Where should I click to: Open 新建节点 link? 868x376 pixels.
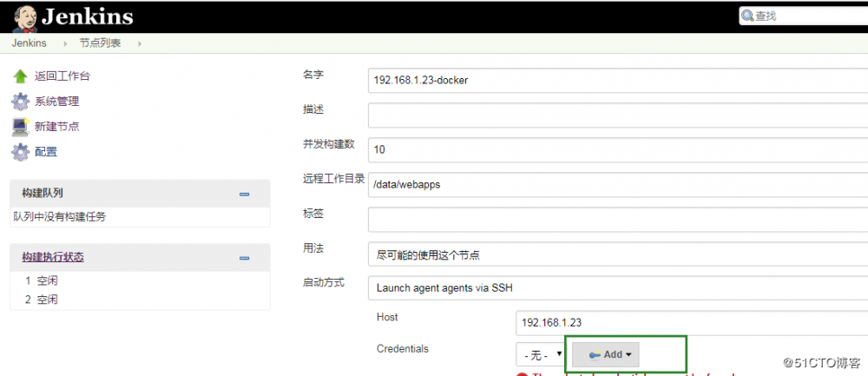click(57, 126)
